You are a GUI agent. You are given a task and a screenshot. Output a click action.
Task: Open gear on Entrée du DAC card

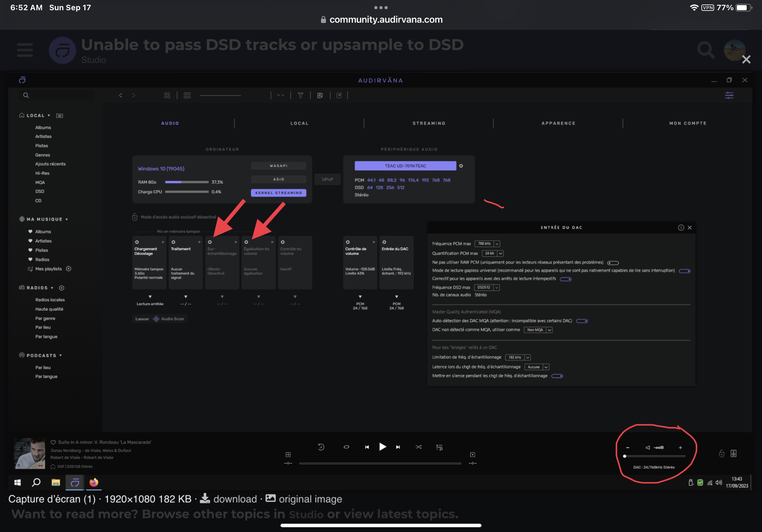384,242
